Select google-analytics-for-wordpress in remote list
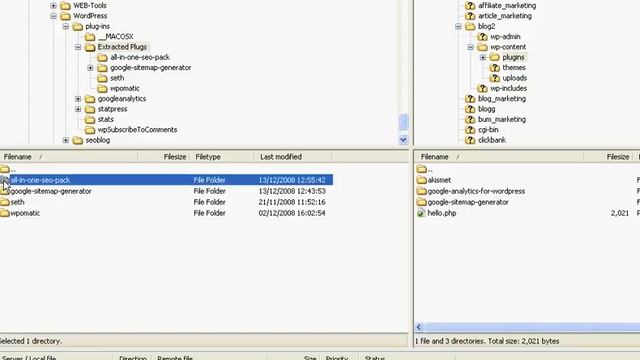The image size is (640, 360). (476, 191)
